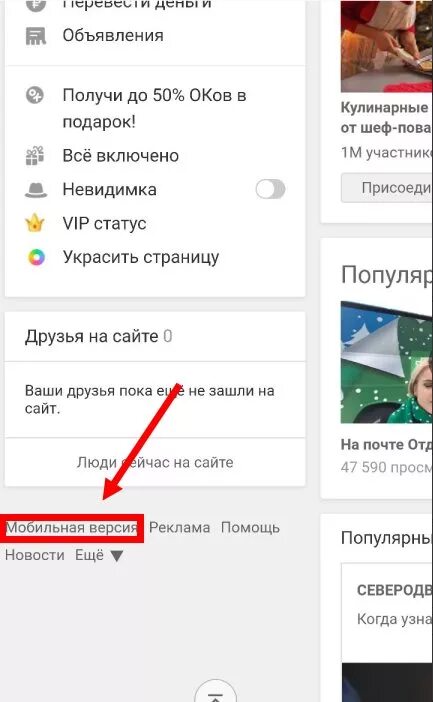Open Украсить страницу menu entry
This screenshot has width=433, height=702.
[x=141, y=257]
